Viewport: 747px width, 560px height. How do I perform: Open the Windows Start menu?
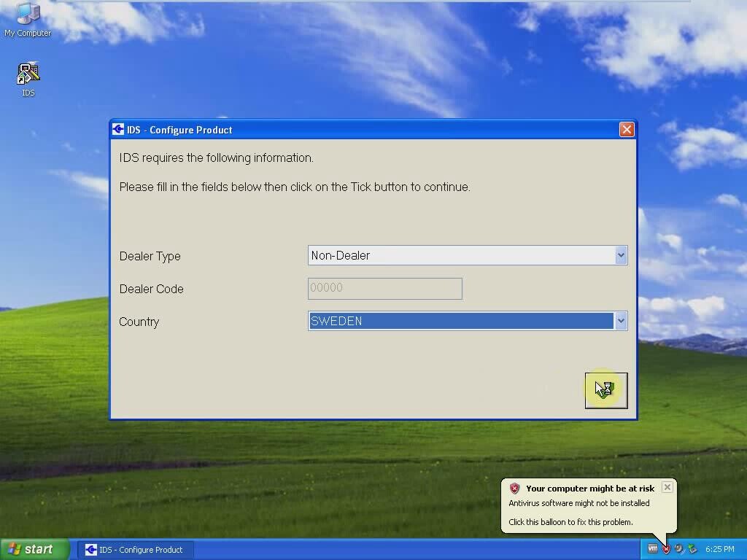[x=35, y=550]
